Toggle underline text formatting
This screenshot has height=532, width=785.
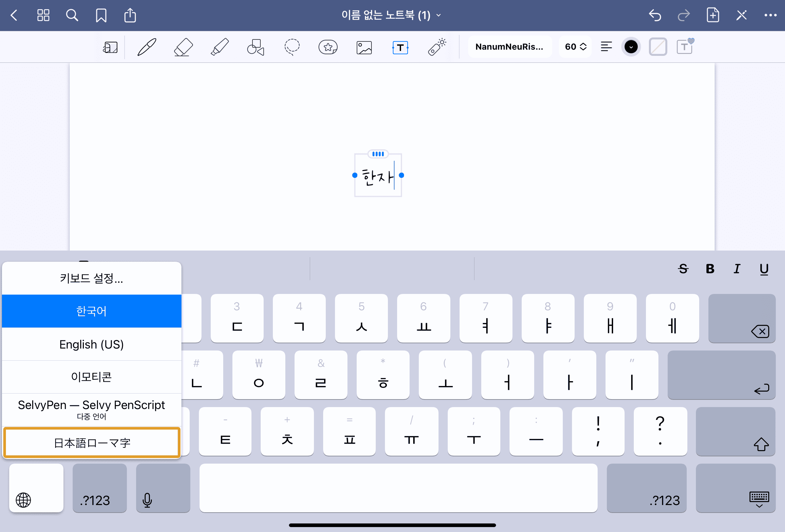coord(764,269)
